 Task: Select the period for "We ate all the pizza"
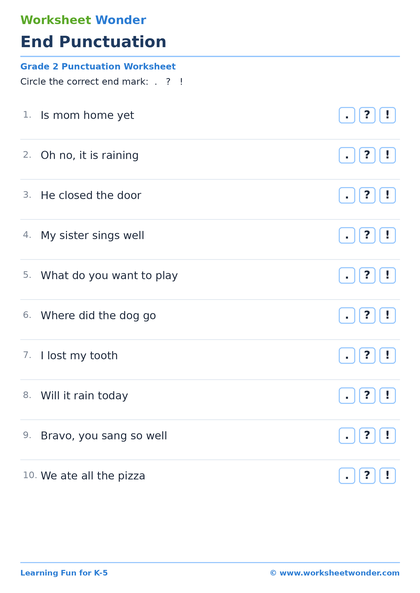tap(347, 476)
